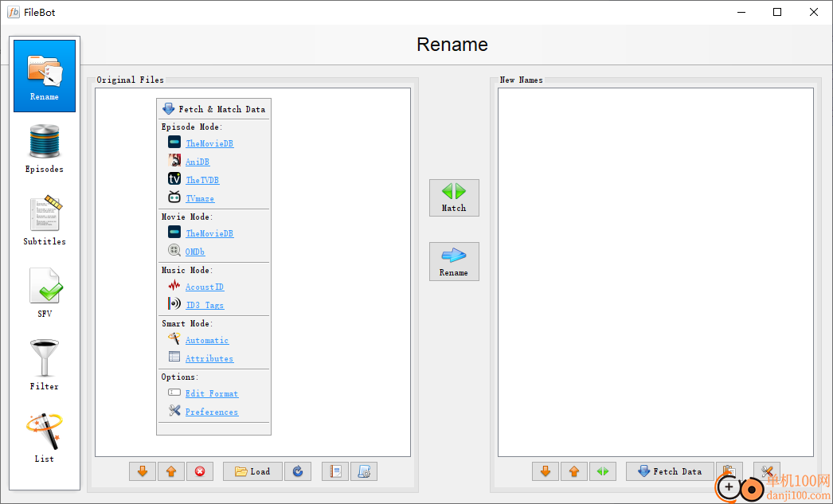This screenshot has height=504, width=833.
Task: Click the clipboard icon beside Fetch Data
Action: [729, 471]
